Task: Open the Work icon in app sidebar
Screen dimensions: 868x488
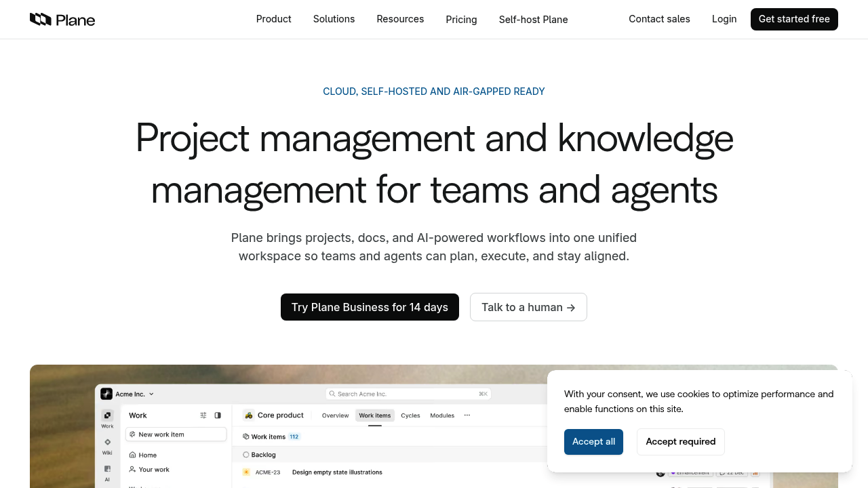Action: 107,415
